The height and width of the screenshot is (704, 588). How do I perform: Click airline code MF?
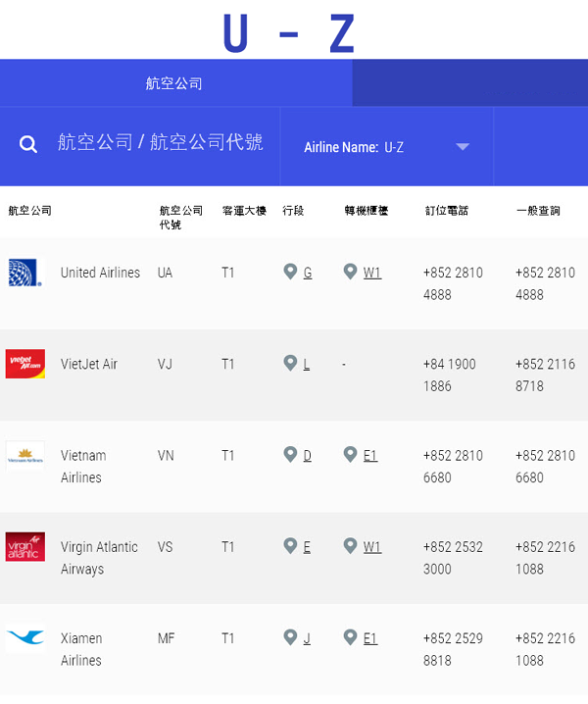(166, 638)
